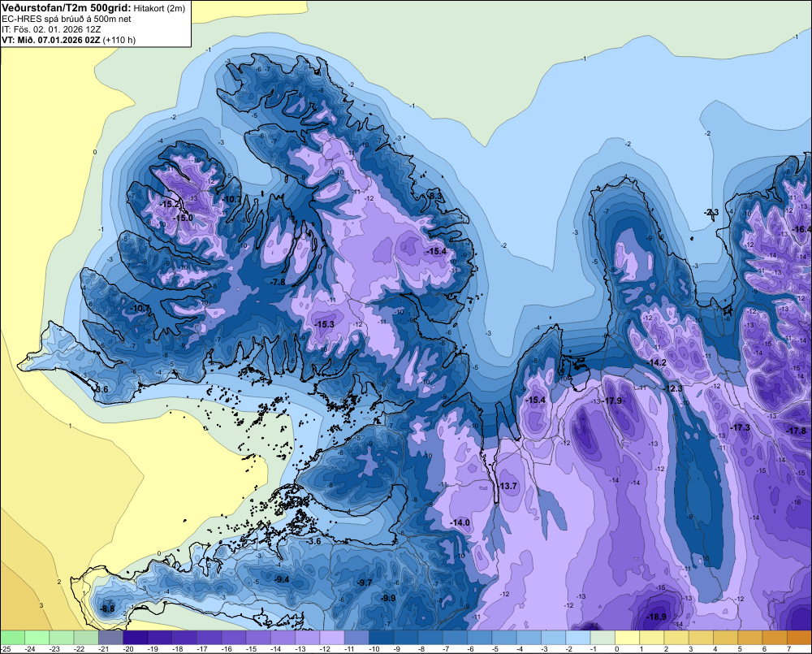This screenshot has height=654, width=812.
Task: Click the title 'Veðurstofan/T2m 500grid:'
Action: pos(67,8)
